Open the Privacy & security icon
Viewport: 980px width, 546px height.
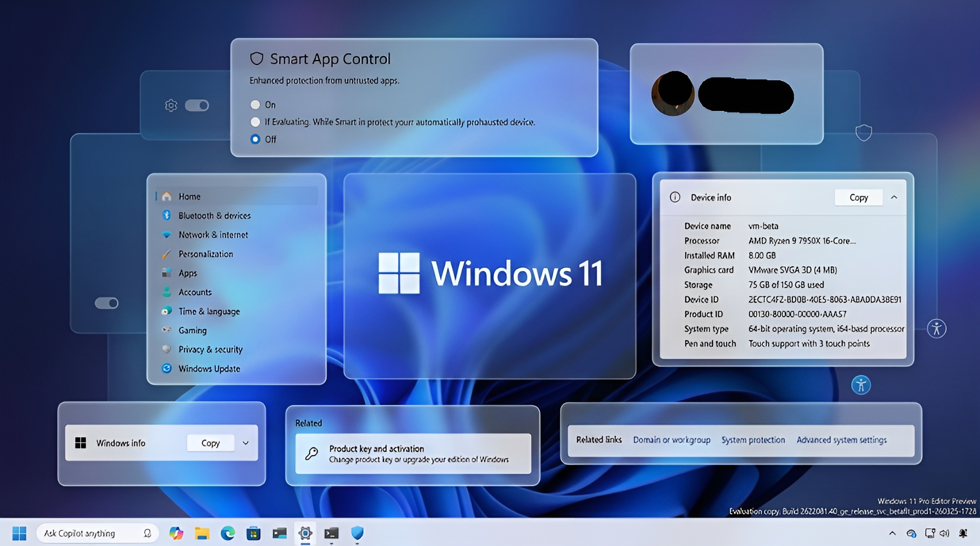(167, 349)
